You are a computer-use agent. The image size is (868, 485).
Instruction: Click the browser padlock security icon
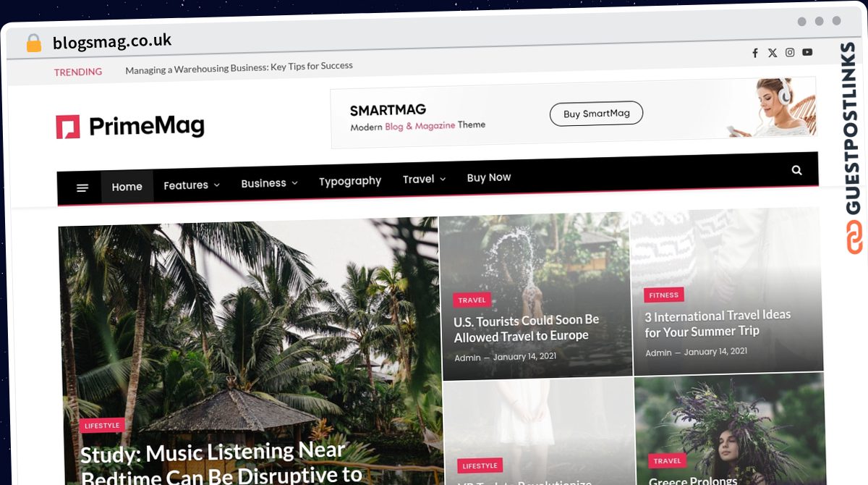(33, 43)
